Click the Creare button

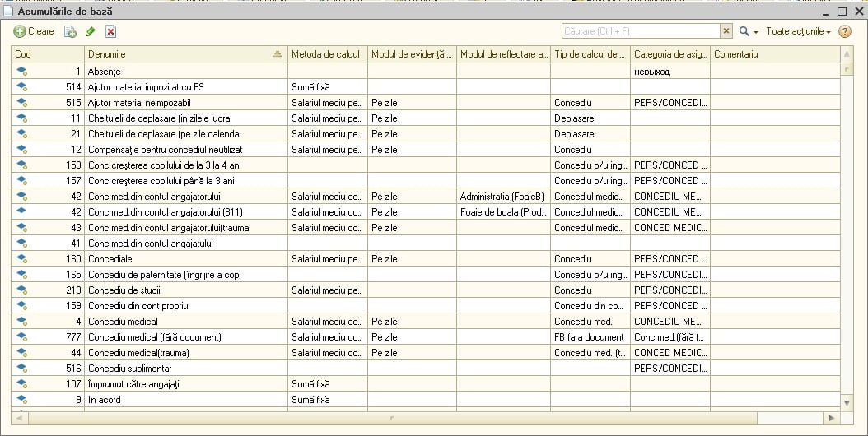(34, 31)
